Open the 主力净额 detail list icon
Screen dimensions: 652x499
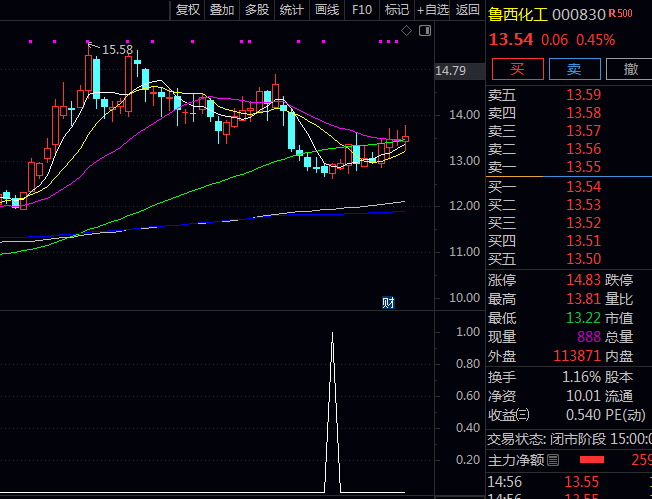click(553, 460)
